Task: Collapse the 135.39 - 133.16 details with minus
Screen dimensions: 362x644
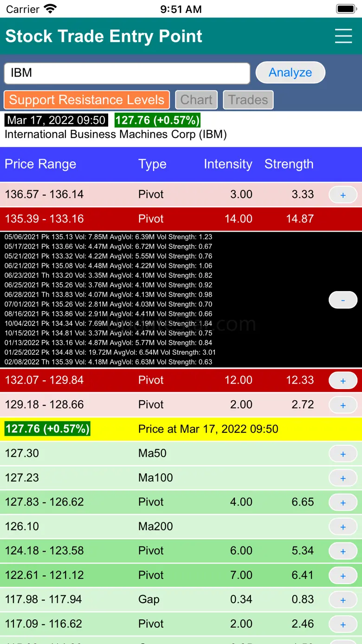Action: tap(343, 300)
